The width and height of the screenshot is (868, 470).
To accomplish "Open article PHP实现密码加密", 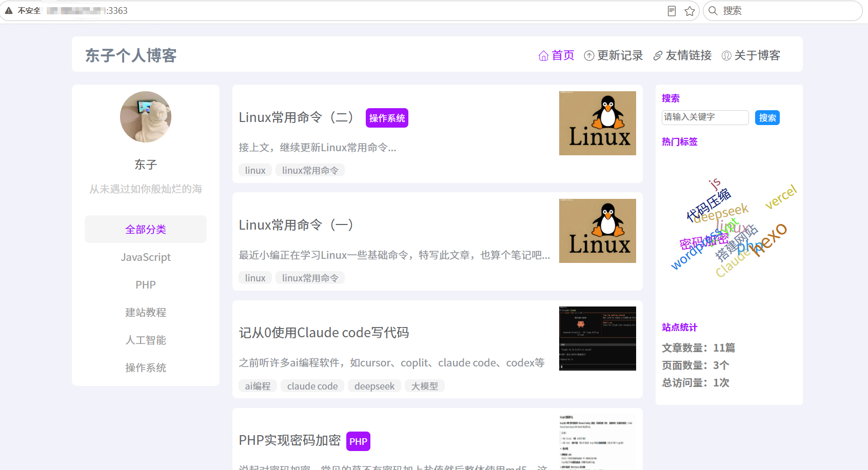I will [290, 440].
